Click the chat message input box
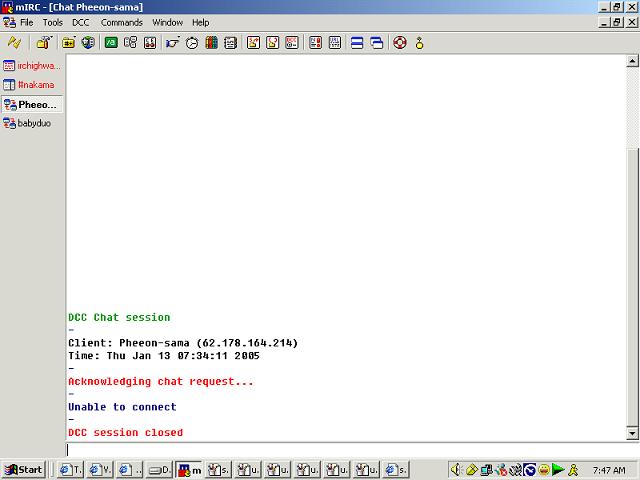This screenshot has height=480, width=640. point(352,450)
